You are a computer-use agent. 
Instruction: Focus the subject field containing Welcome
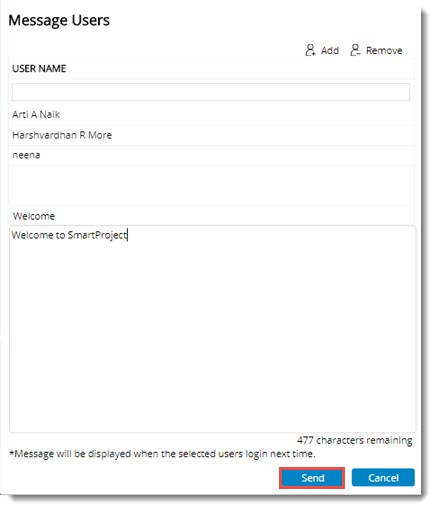pyautogui.click(x=211, y=216)
